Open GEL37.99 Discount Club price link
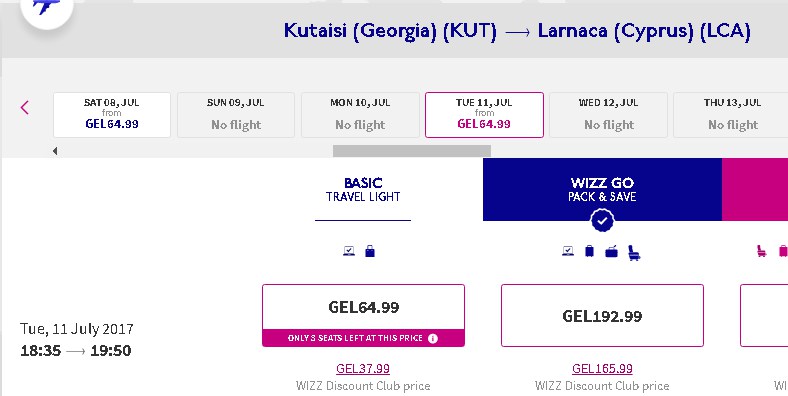This screenshot has height=396, width=788. (363, 368)
